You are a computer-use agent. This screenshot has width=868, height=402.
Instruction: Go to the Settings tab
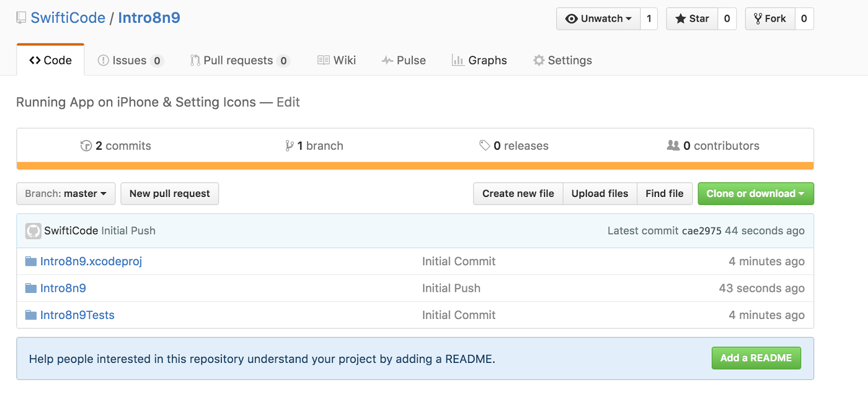point(563,60)
